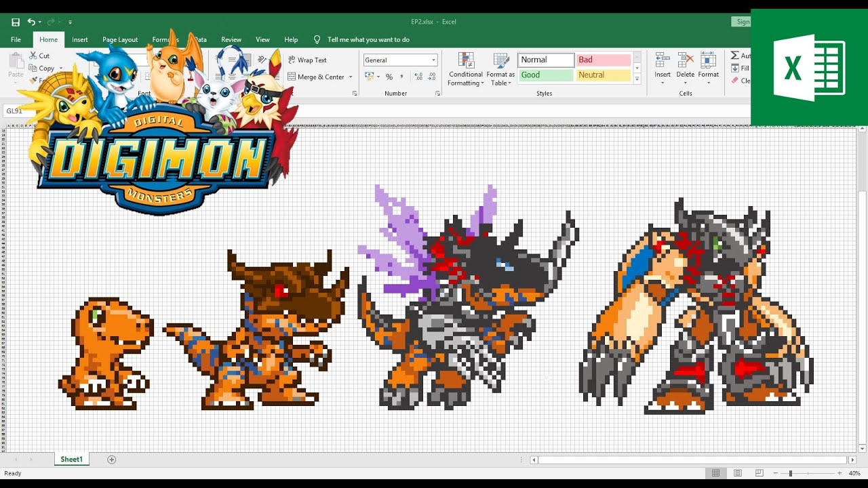The height and width of the screenshot is (488, 868).
Task: Open the Format cells dropdown arrow
Action: [x=709, y=83]
